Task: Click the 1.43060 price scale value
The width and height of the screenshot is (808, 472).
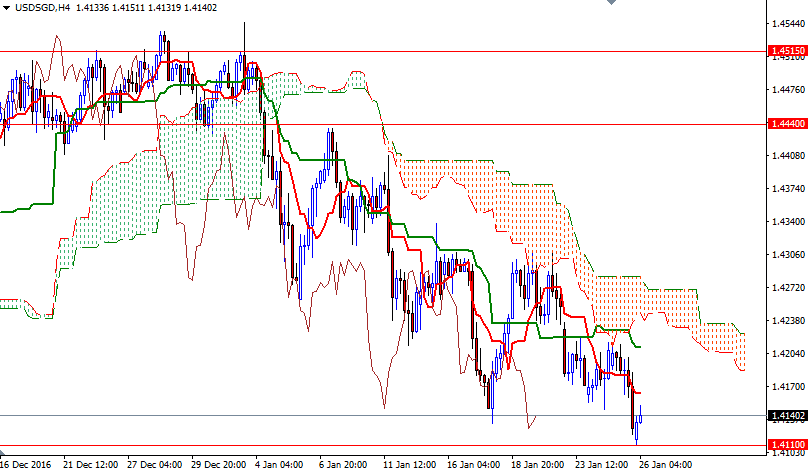Action: (788, 255)
